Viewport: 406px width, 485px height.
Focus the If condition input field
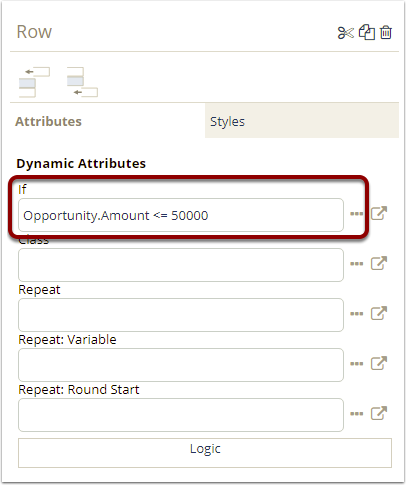(x=181, y=215)
